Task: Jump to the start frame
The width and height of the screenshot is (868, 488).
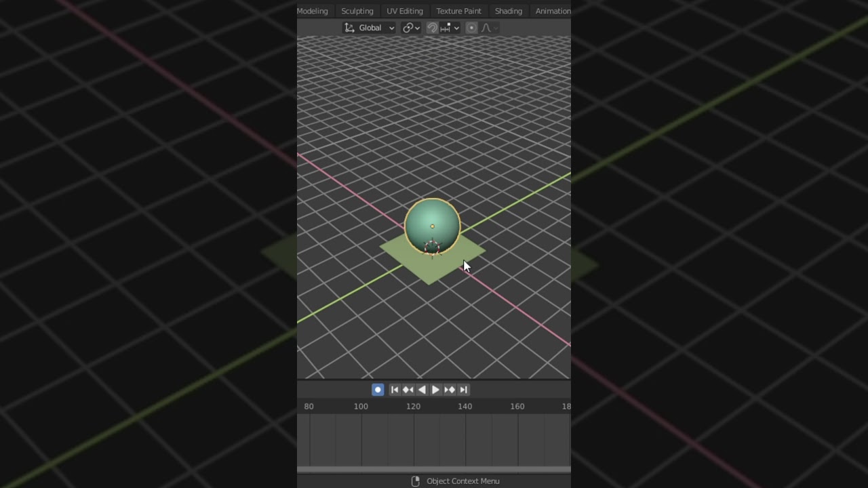Action: click(395, 390)
